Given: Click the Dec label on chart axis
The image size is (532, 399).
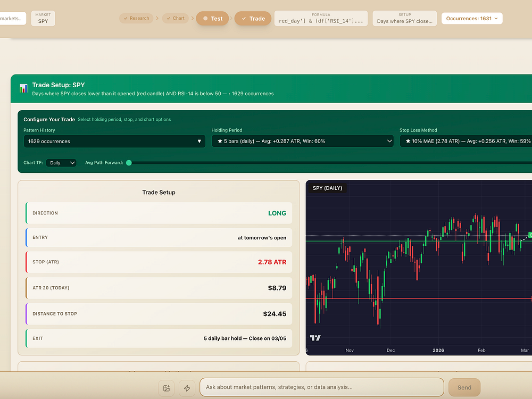Looking at the screenshot, I should pyautogui.click(x=390, y=350).
